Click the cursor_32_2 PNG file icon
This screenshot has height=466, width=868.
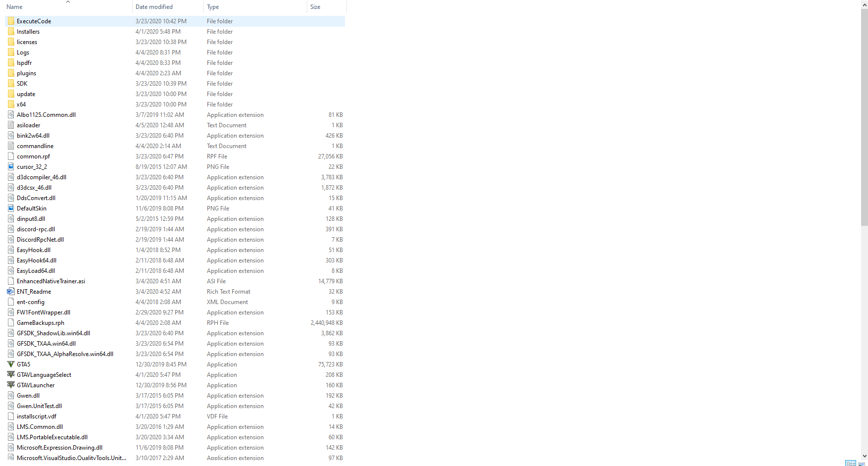[11, 167]
